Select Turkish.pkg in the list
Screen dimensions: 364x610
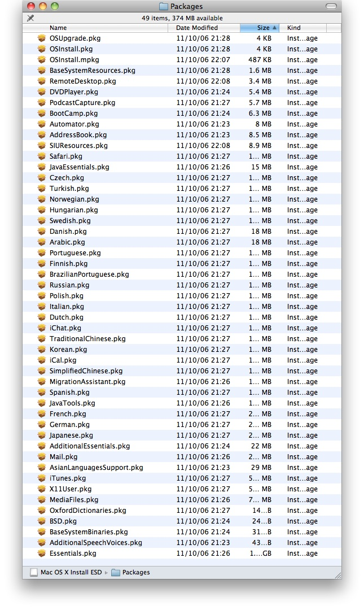69,188
